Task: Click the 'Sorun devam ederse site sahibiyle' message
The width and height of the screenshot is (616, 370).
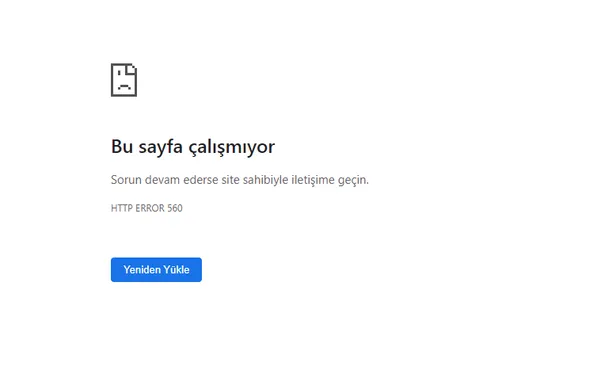Action: tap(240, 180)
